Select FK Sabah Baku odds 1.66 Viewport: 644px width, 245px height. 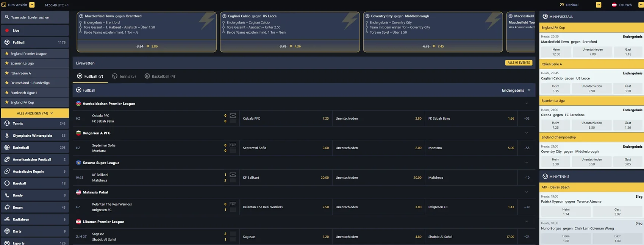point(471,118)
